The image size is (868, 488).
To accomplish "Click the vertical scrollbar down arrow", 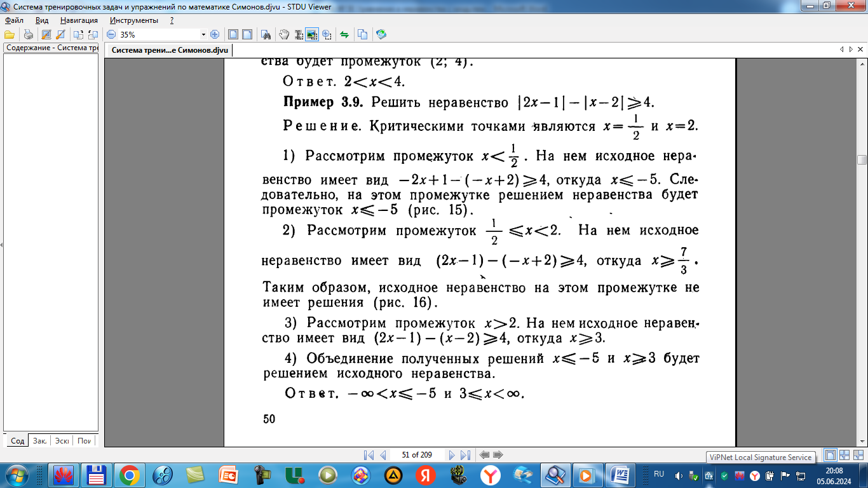I will tap(862, 441).
